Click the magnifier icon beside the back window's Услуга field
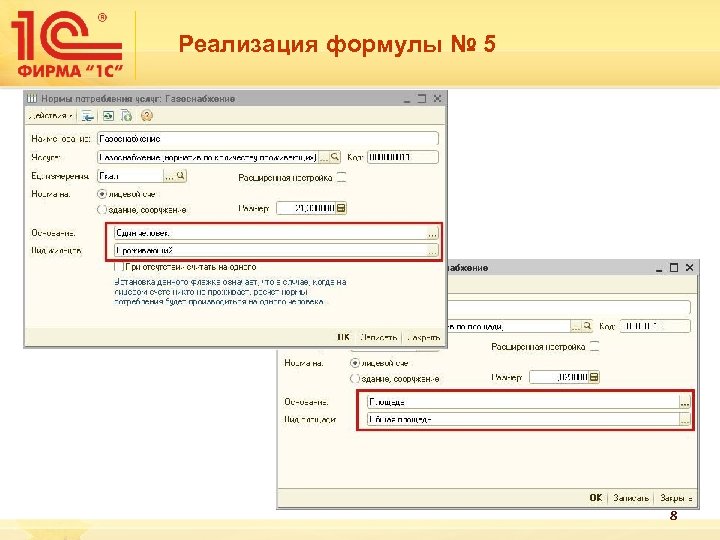 click(x=587, y=326)
